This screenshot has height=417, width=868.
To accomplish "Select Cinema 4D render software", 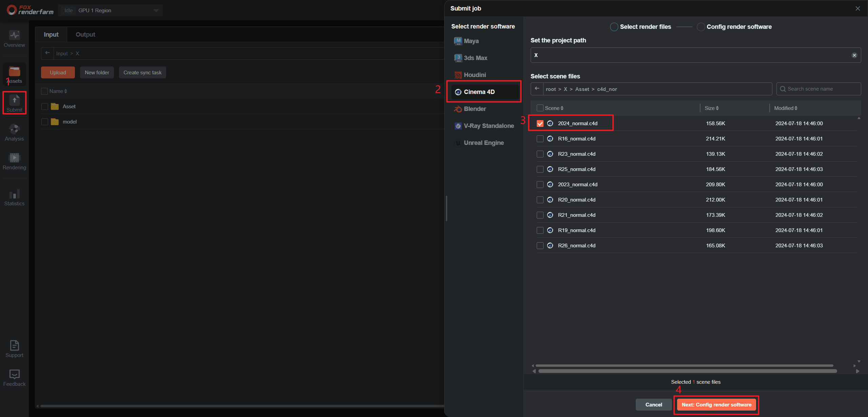I will point(485,92).
